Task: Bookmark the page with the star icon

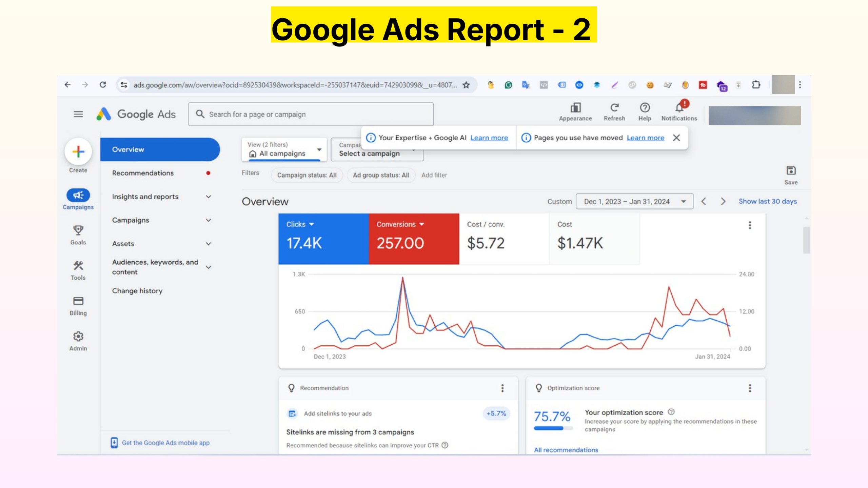Action: 466,85
